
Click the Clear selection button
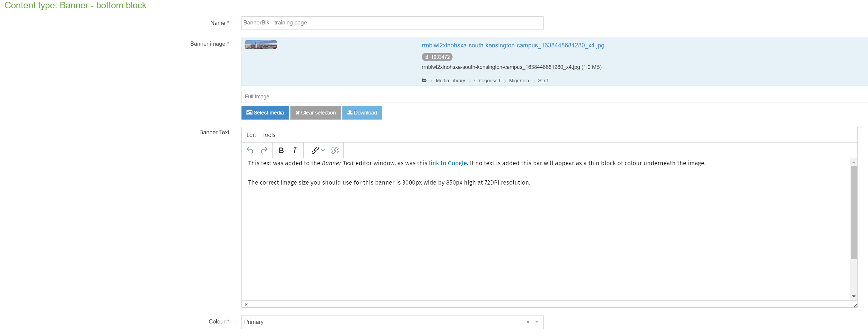(x=316, y=112)
